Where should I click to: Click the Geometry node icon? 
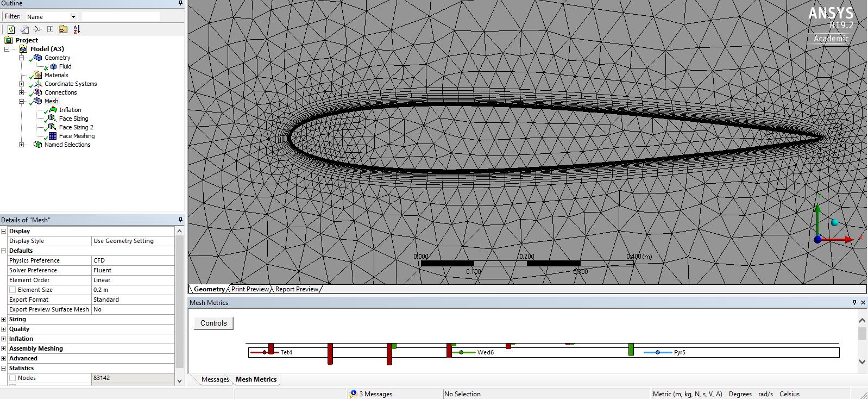click(37, 58)
